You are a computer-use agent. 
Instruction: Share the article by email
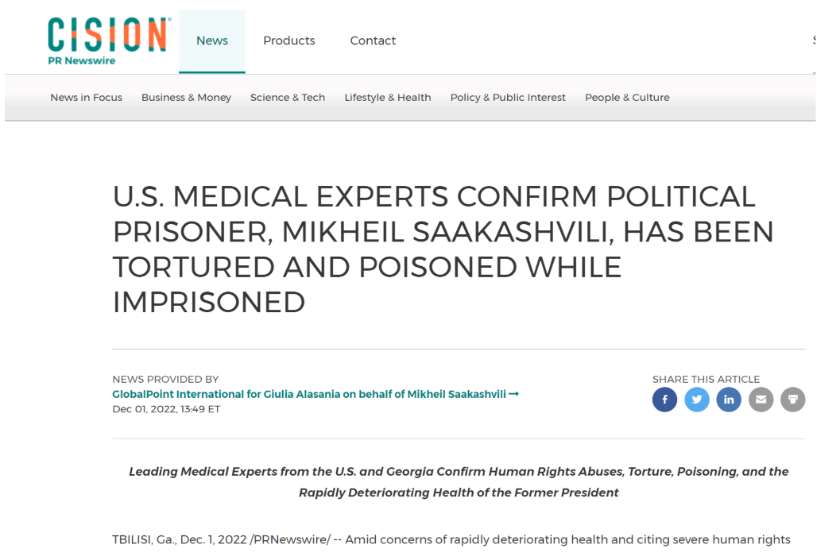tap(761, 399)
